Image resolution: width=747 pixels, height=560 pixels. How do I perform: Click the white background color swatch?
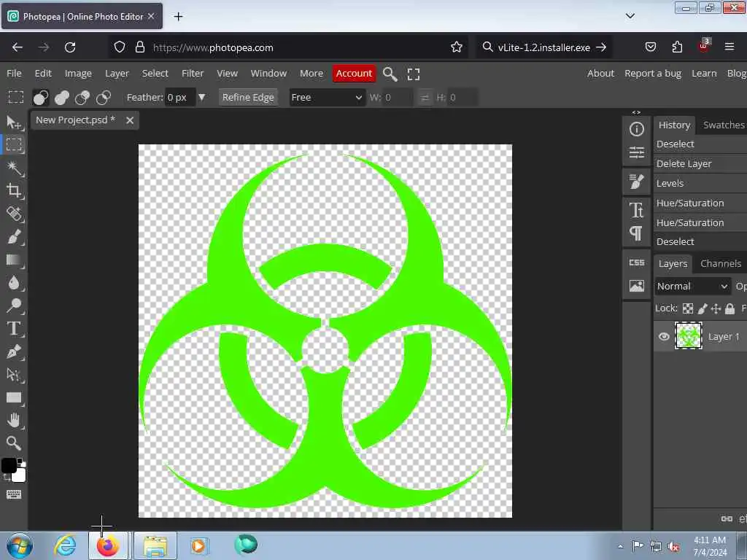click(20, 476)
